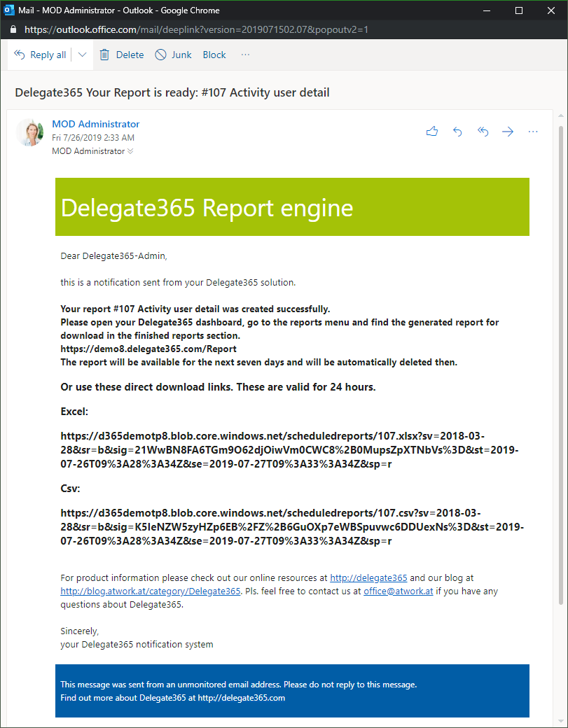Image resolution: width=568 pixels, height=728 pixels.
Task: Open the http://delegate365 link
Action: 368,578
